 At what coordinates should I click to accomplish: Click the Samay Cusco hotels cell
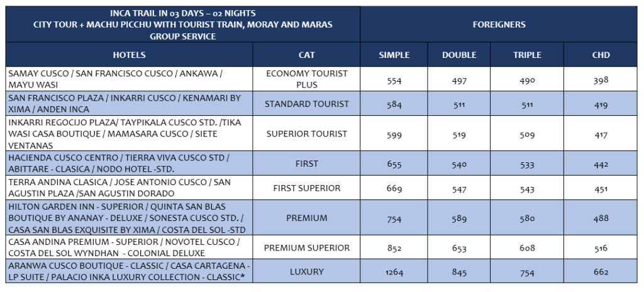click(x=130, y=79)
